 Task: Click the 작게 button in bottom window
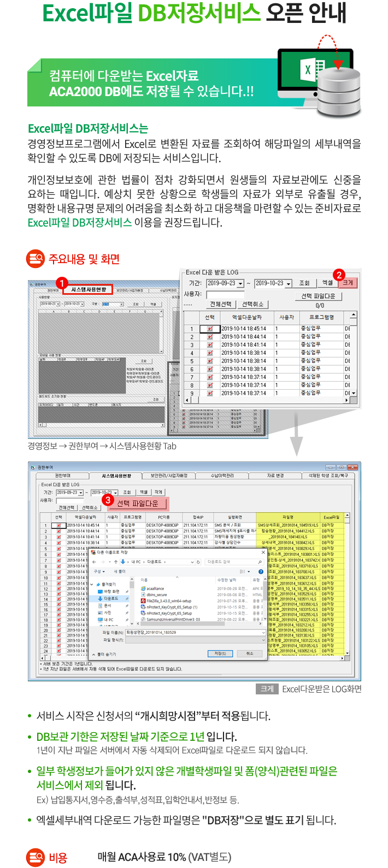(x=158, y=492)
